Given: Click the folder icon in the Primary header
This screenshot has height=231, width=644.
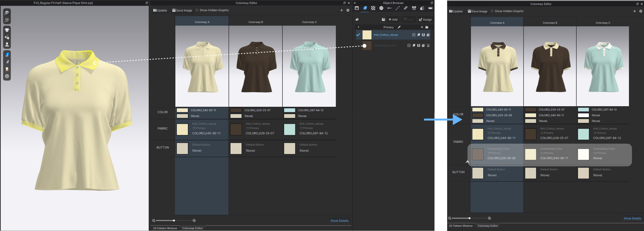Looking at the screenshot, I should (x=427, y=27).
